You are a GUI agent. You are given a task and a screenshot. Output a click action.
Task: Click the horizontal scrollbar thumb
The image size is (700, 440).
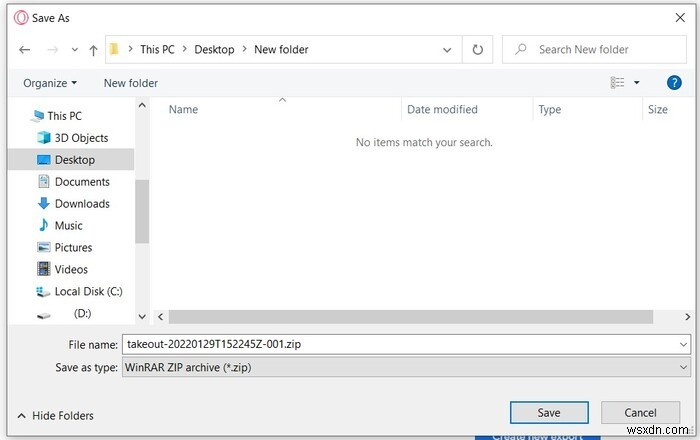pos(411,317)
